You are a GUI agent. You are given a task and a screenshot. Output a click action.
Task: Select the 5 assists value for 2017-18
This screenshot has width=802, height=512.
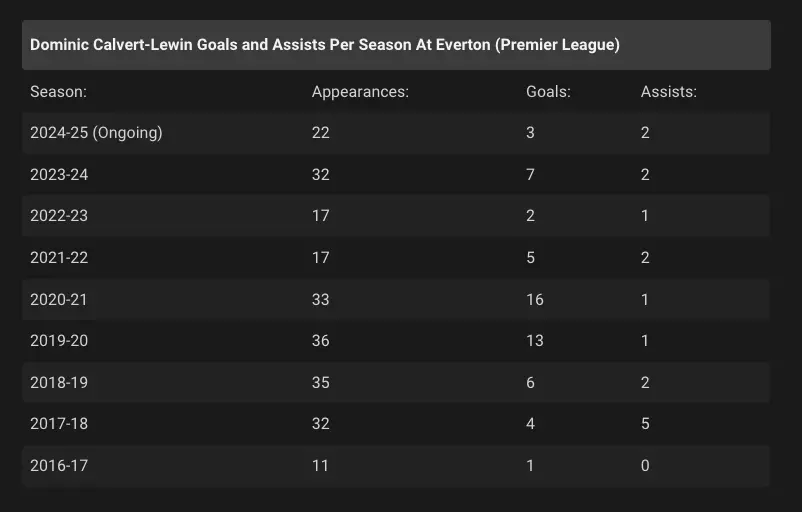click(x=645, y=424)
